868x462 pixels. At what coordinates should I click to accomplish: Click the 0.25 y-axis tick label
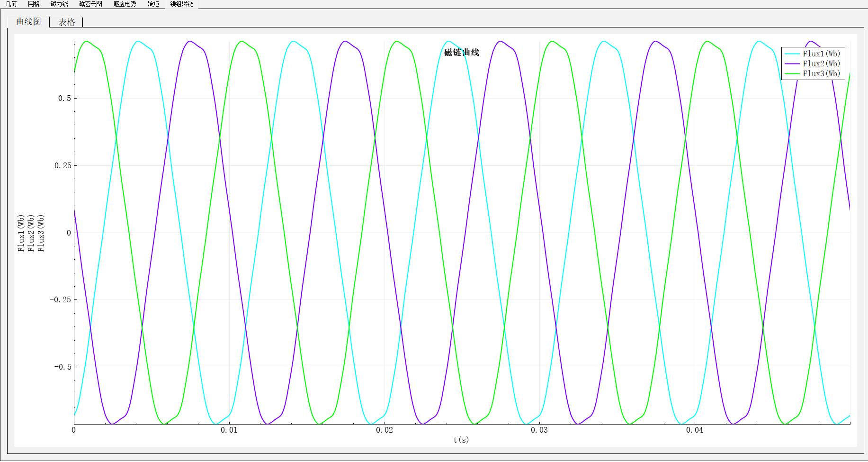[x=63, y=165]
